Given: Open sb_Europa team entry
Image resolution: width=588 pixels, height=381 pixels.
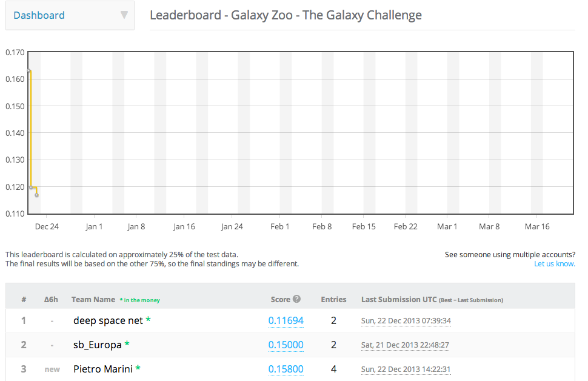Looking at the screenshot, I should [97, 345].
